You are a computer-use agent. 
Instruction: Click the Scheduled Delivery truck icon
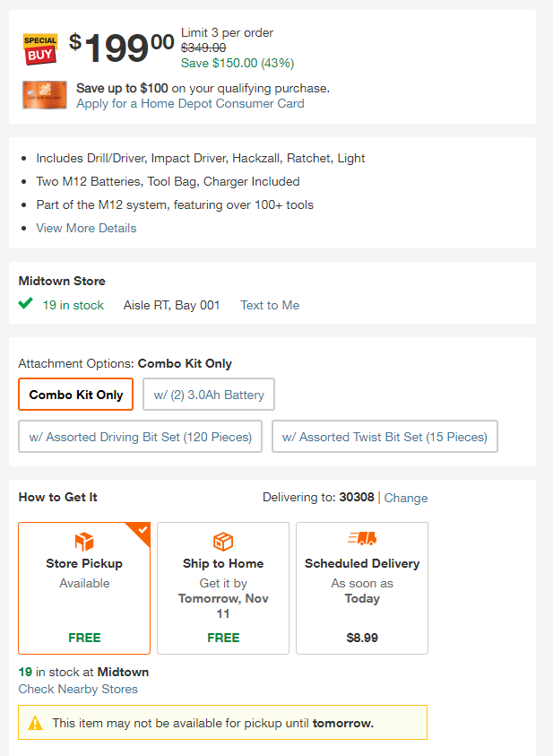[x=362, y=538]
